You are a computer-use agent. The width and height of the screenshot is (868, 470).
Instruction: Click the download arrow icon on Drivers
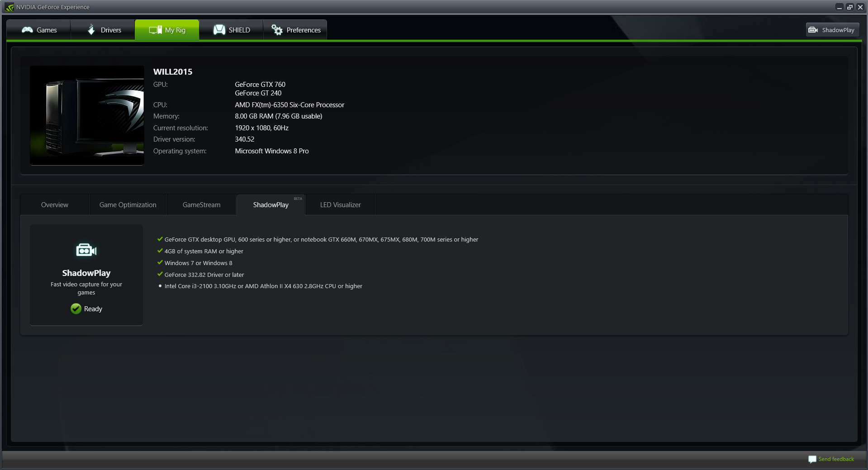pyautogui.click(x=91, y=30)
